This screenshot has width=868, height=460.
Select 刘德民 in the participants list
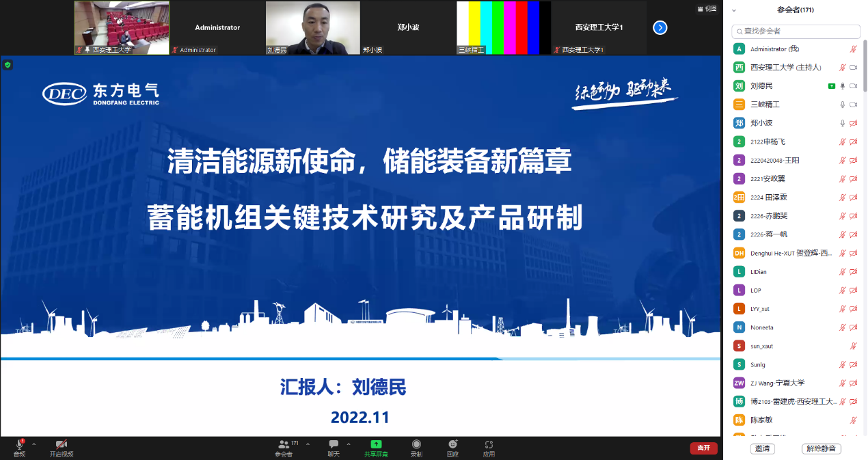761,86
